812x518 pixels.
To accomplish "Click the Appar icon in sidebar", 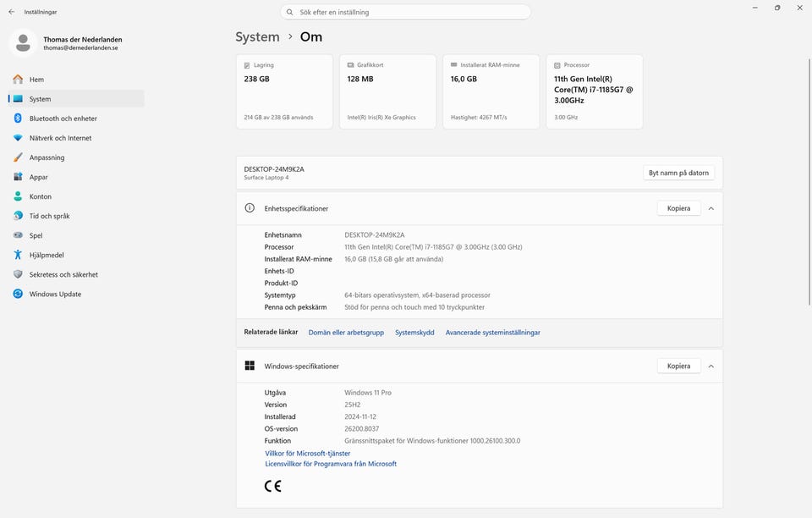I will [x=18, y=177].
